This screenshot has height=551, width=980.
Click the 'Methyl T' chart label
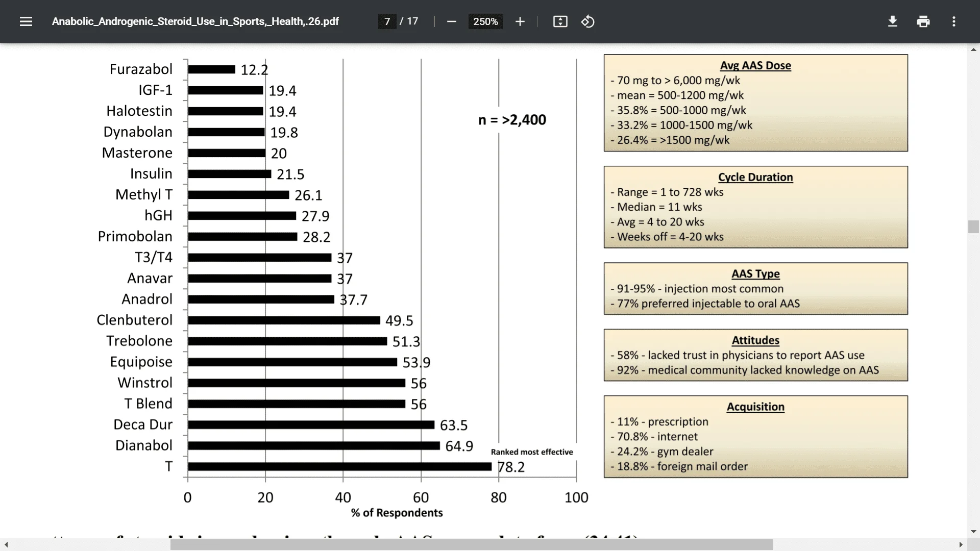[x=144, y=194]
